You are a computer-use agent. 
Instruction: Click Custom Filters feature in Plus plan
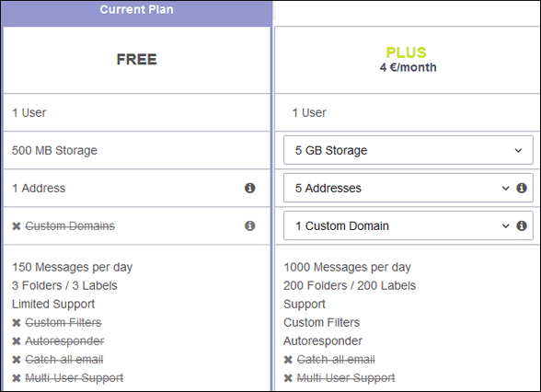[322, 323]
